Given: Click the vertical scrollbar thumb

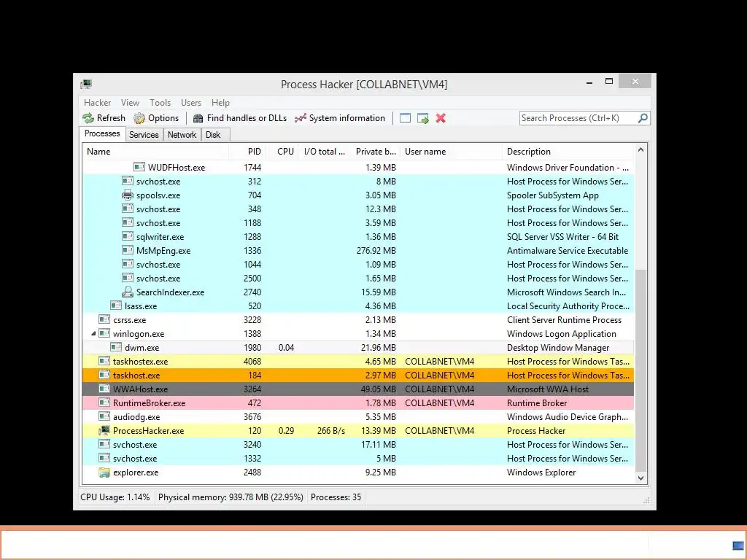Looking at the screenshot, I should pos(640,370).
